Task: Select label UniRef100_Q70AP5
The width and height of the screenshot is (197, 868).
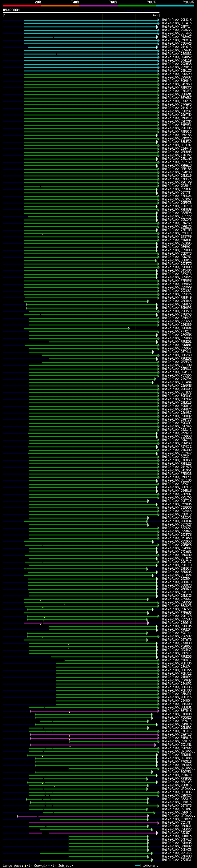Action: tap(177, 104)
